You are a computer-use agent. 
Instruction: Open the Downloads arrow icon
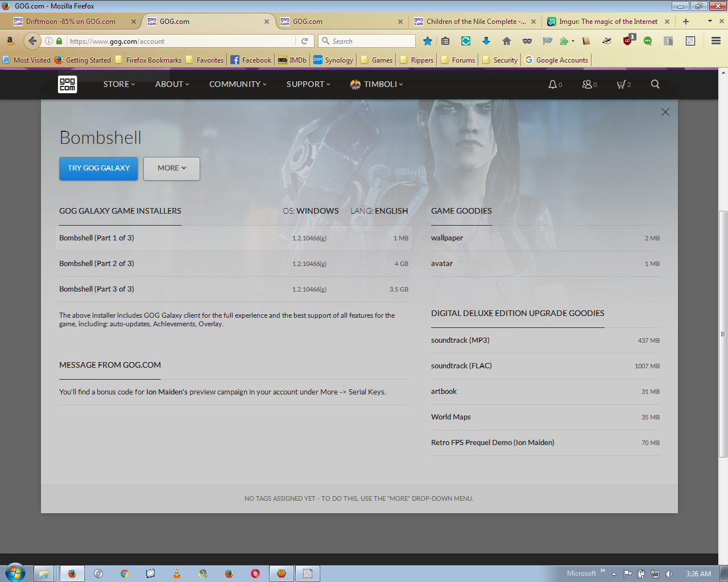pyautogui.click(x=486, y=41)
